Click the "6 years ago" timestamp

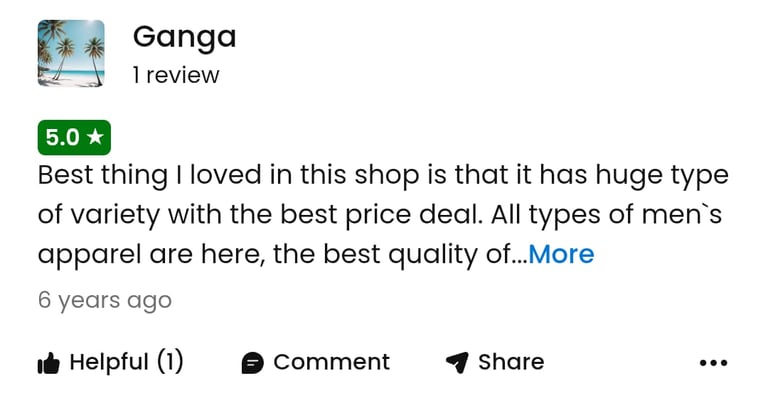click(x=105, y=300)
